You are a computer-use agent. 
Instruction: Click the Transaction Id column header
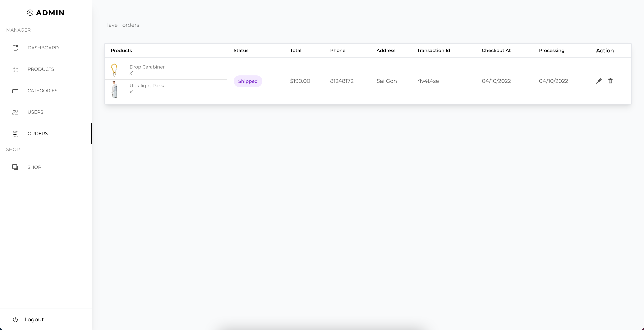point(434,50)
